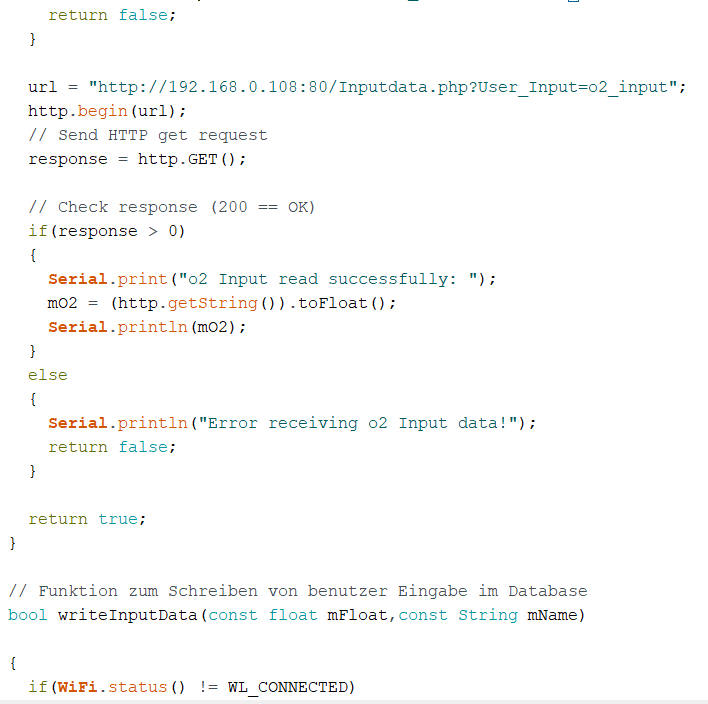Click the "Check response (200 == OK)" comment

pos(171,207)
